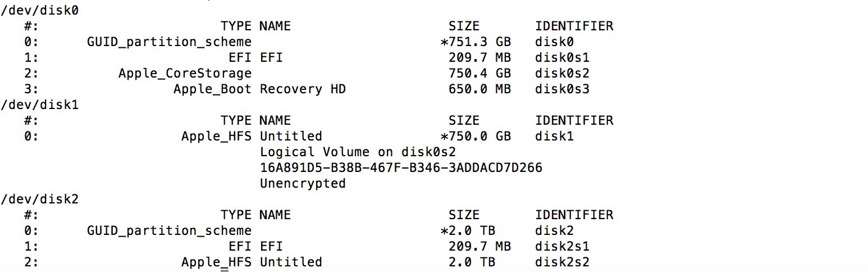
Task: Click the disk2s1 identifier
Action: [x=562, y=246]
